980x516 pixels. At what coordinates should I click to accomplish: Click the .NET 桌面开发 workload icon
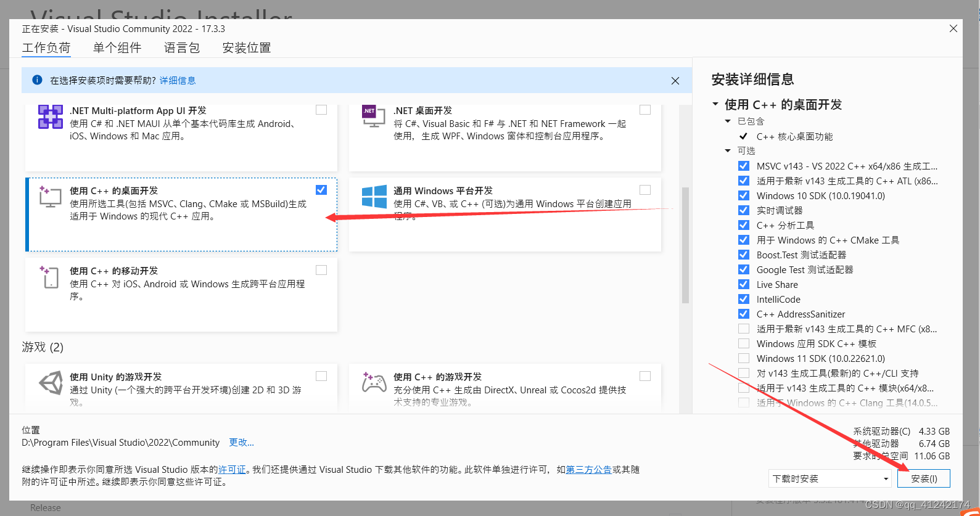tap(374, 116)
